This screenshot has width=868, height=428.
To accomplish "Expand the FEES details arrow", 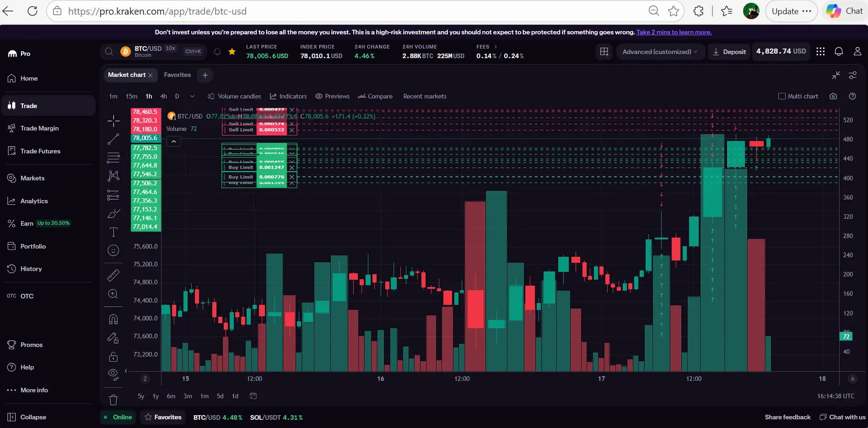I will pyautogui.click(x=496, y=47).
